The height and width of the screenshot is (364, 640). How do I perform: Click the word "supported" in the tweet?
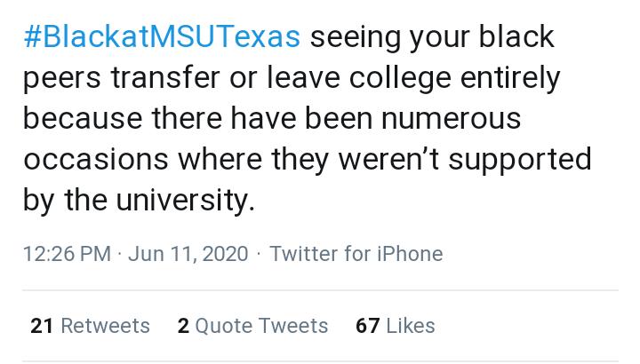click(x=520, y=160)
